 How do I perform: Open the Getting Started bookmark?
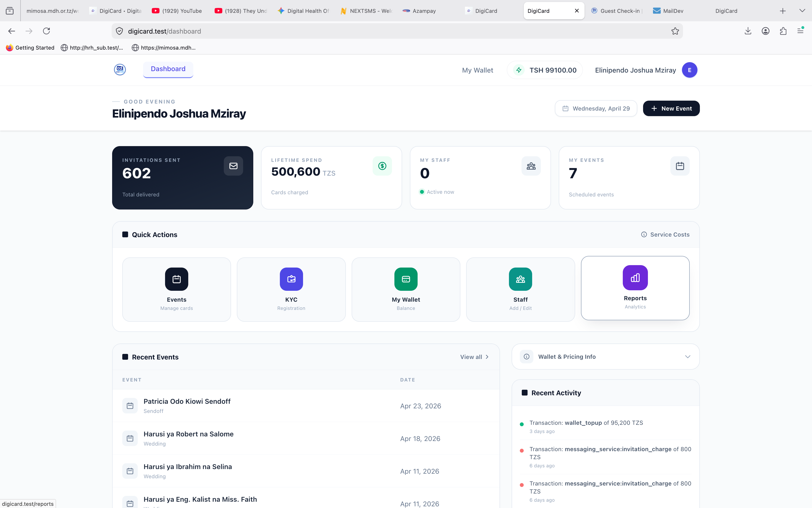tap(30, 48)
